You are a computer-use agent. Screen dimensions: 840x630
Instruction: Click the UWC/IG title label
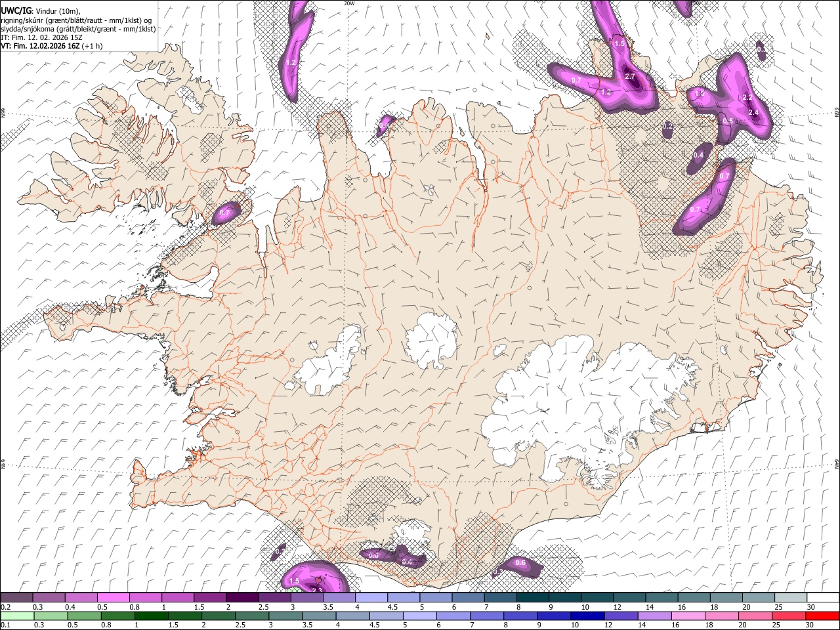(x=15, y=10)
